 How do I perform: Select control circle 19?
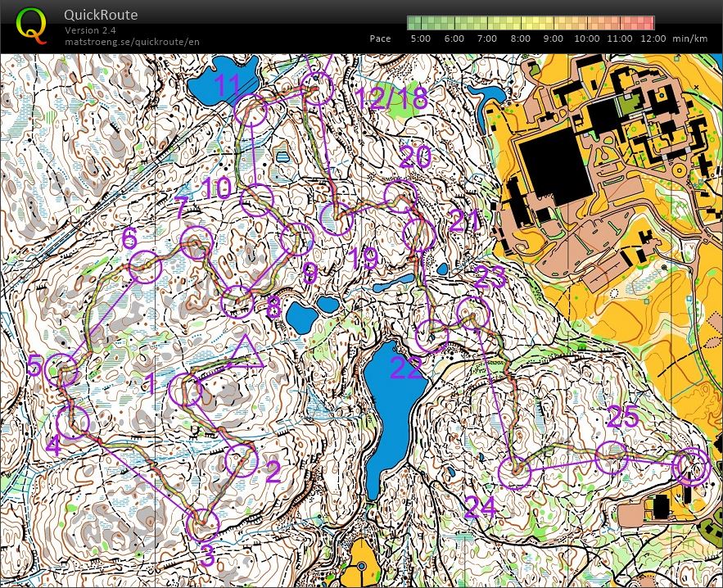tap(337, 219)
